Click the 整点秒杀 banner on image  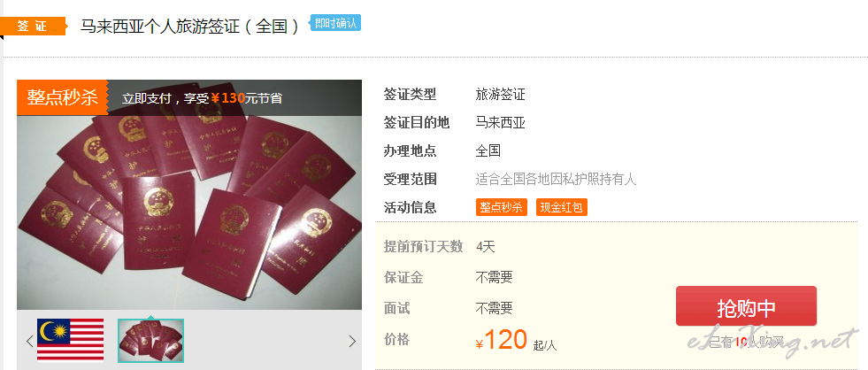pyautogui.click(x=62, y=97)
